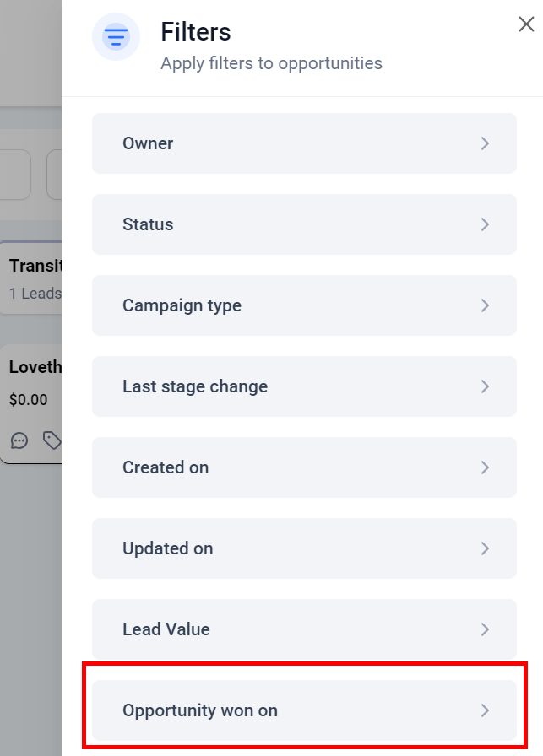Close the Filters panel
The width and height of the screenshot is (543, 756).
coord(526,24)
